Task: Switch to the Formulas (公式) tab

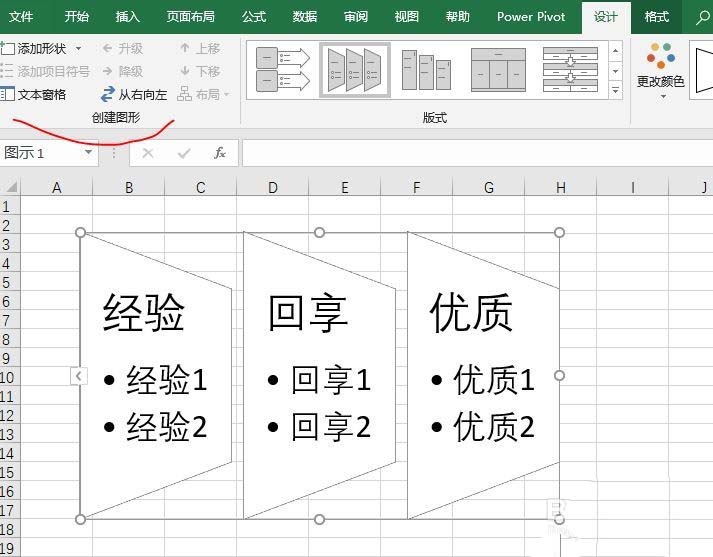Action: point(254,17)
